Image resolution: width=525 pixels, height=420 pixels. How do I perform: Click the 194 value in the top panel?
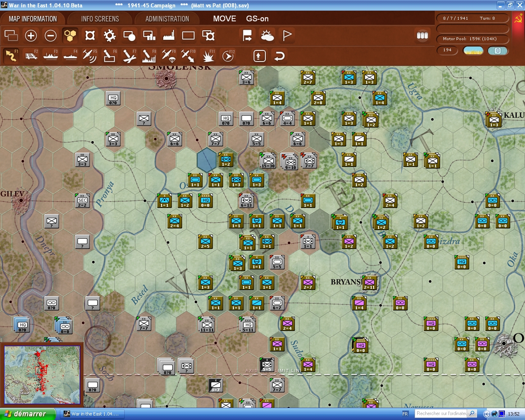(447, 50)
